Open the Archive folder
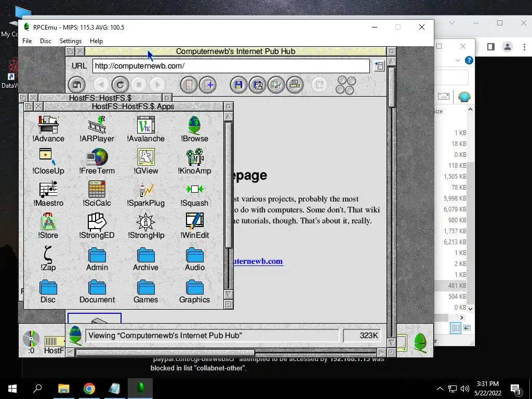The width and height of the screenshot is (532, 399). (x=146, y=259)
